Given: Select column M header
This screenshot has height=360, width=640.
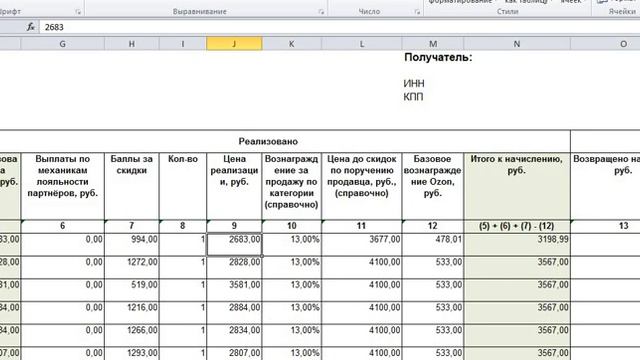Looking at the screenshot, I should click(x=433, y=44).
